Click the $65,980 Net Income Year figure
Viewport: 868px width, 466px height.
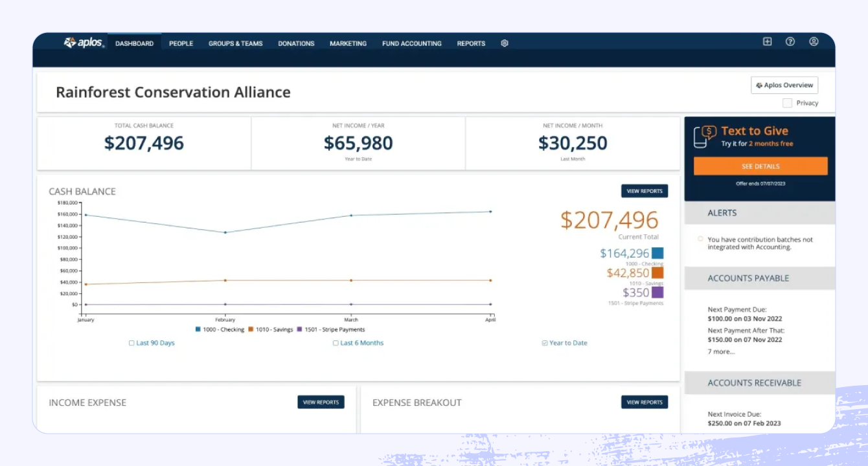(x=358, y=143)
